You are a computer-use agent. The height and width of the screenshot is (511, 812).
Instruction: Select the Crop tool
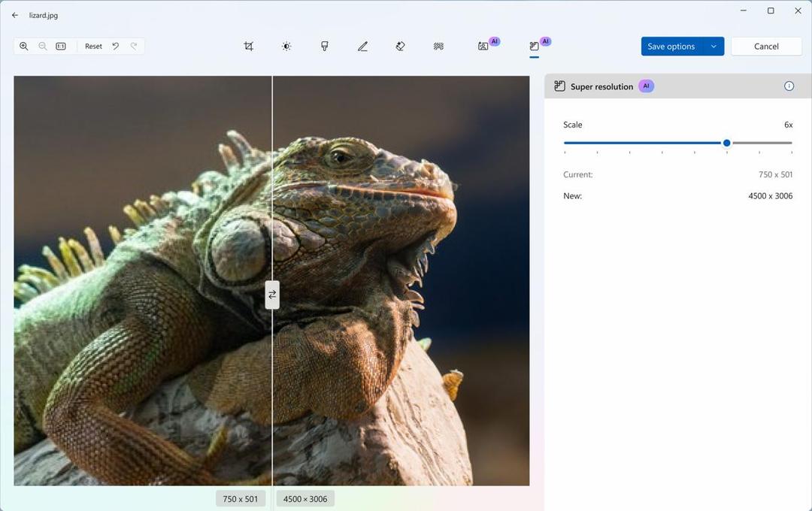(x=249, y=46)
